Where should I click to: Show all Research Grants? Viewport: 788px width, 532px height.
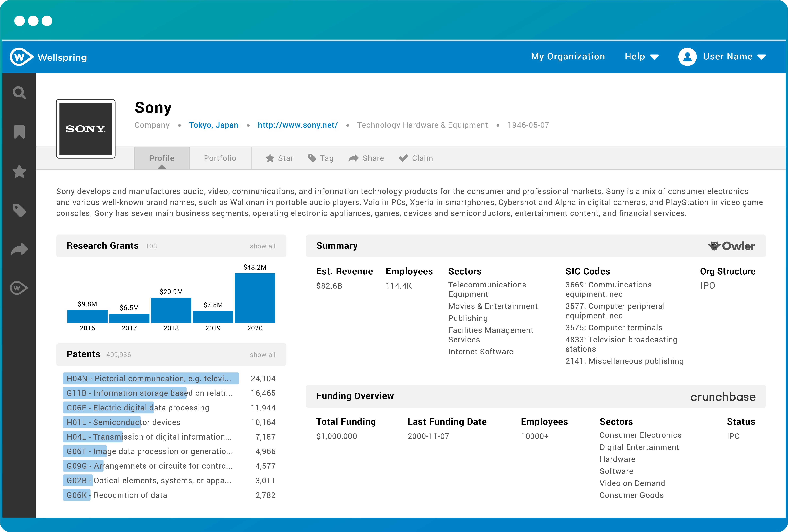coord(262,246)
